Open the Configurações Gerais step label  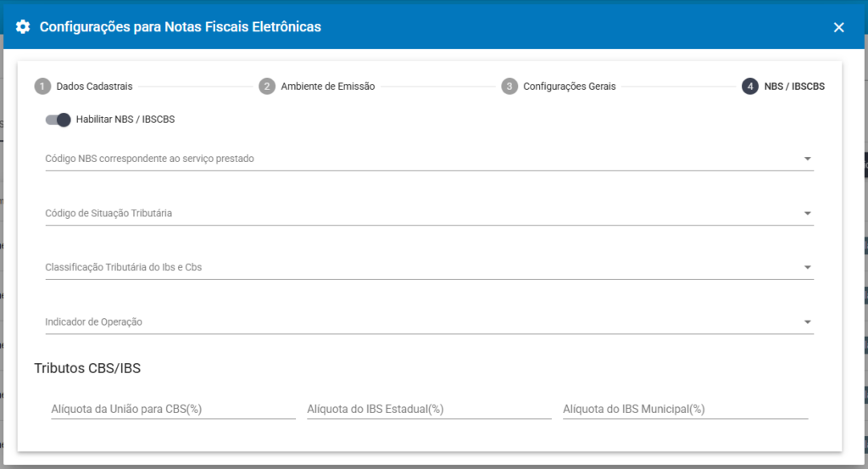(569, 87)
